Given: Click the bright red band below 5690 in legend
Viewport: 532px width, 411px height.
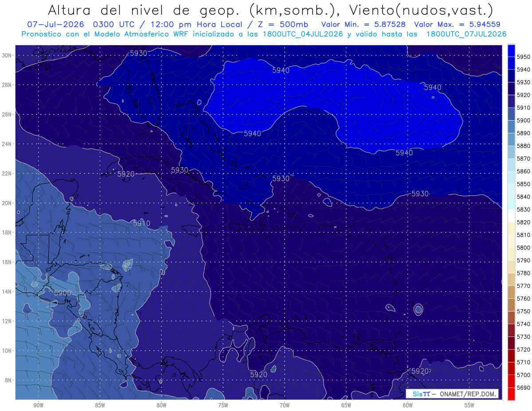Looking at the screenshot, I should [511, 394].
